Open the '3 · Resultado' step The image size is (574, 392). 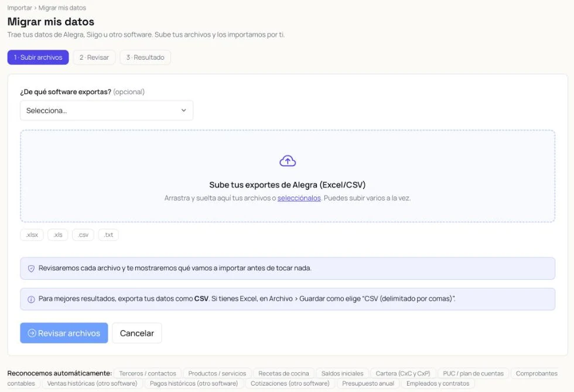[145, 57]
